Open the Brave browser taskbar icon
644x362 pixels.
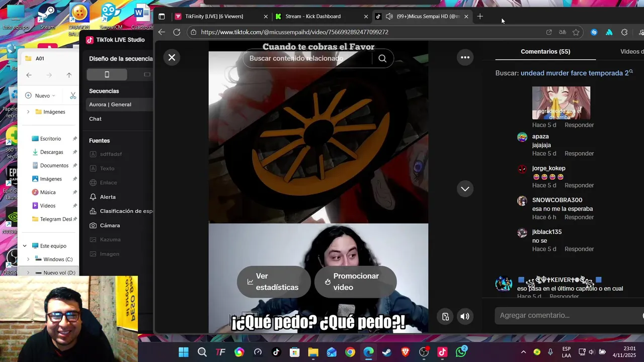click(406, 352)
